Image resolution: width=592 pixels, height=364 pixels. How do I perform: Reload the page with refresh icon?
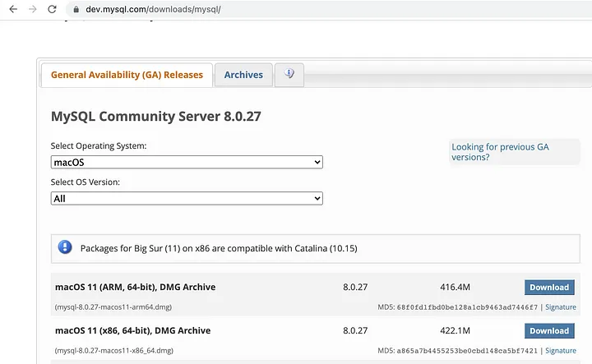52,9
